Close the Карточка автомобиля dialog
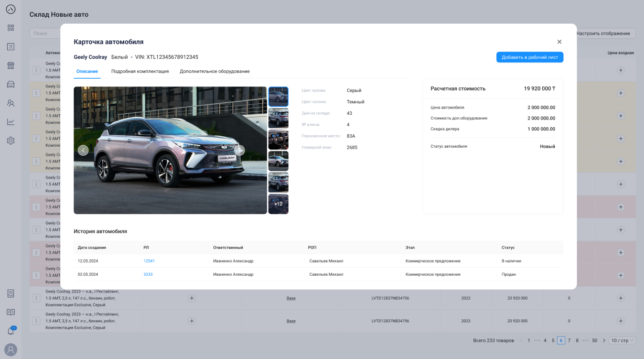The height and width of the screenshot is (359, 644). click(559, 42)
